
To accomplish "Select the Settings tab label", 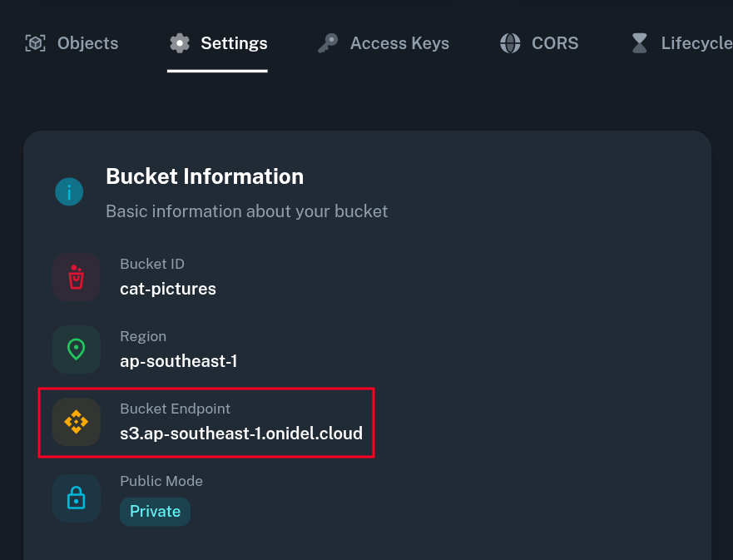I will (x=234, y=43).
